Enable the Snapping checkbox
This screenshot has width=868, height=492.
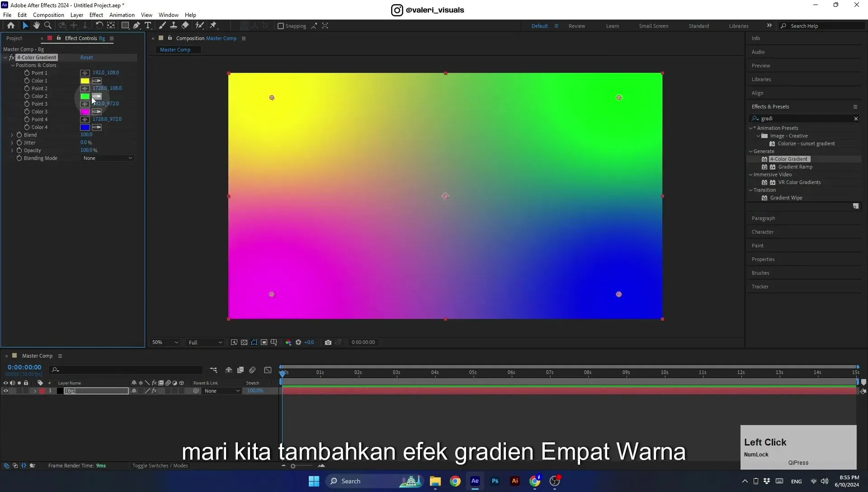[281, 26]
